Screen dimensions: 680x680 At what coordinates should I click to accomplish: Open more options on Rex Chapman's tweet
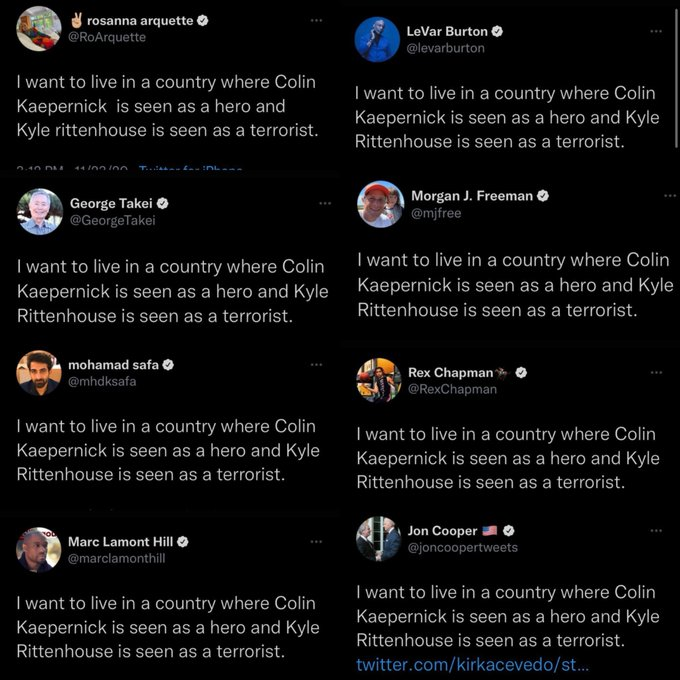tap(656, 373)
